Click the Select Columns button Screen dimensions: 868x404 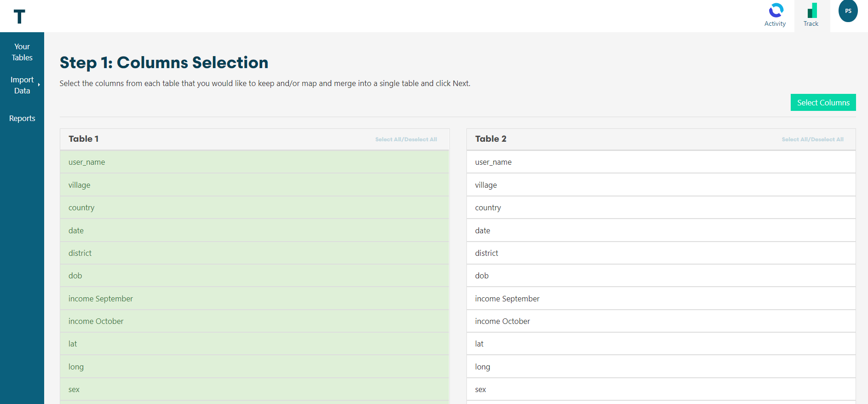823,103
